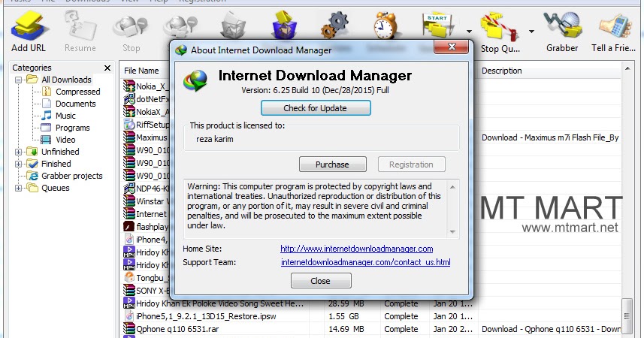
Task: Click the 1.55 GB size cell
Action: click(x=343, y=316)
